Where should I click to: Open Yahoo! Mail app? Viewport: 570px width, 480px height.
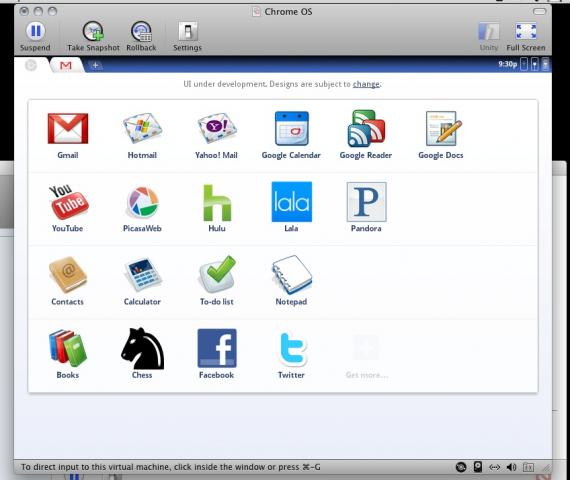217,128
